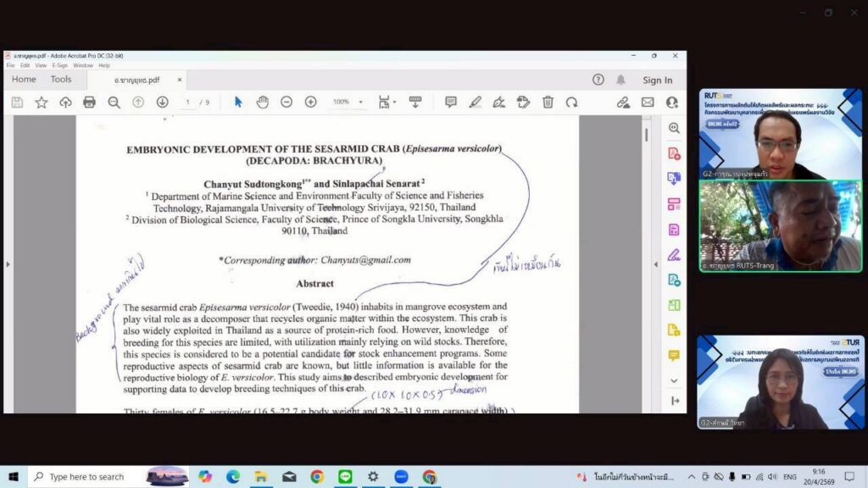
Task: Send file by email envelope icon
Action: click(x=648, y=103)
